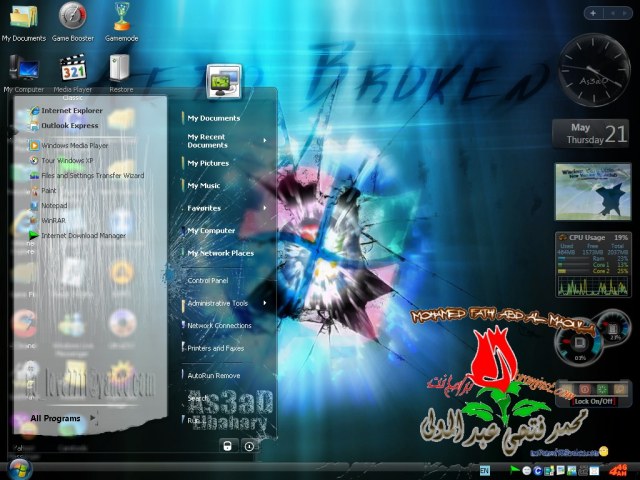The image size is (640, 480).
Task: Open the Gamemode trophy desktop icon
Action: coord(121,22)
